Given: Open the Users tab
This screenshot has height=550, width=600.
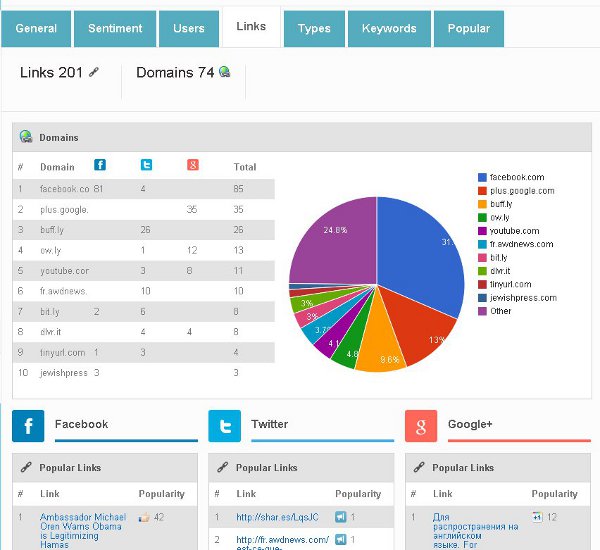Looking at the screenshot, I should pyautogui.click(x=189, y=29).
